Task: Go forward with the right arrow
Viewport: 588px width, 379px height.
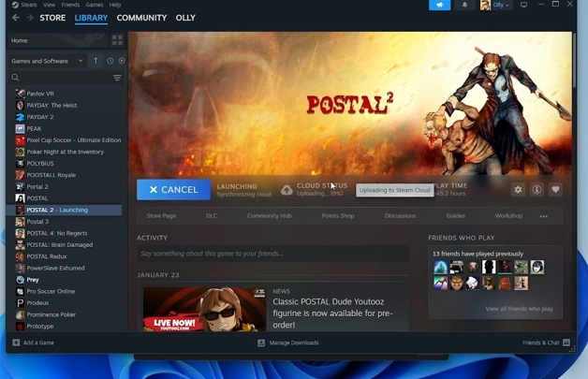Action: point(30,18)
